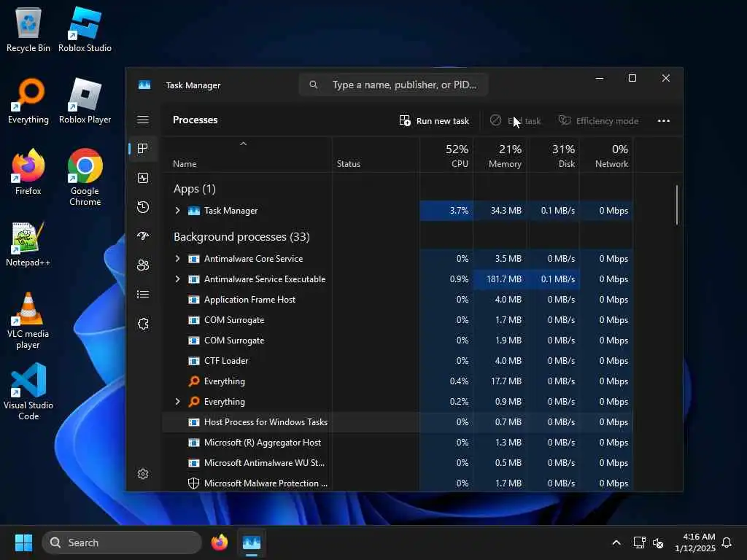Click the muted volume tray icon

[658, 542]
